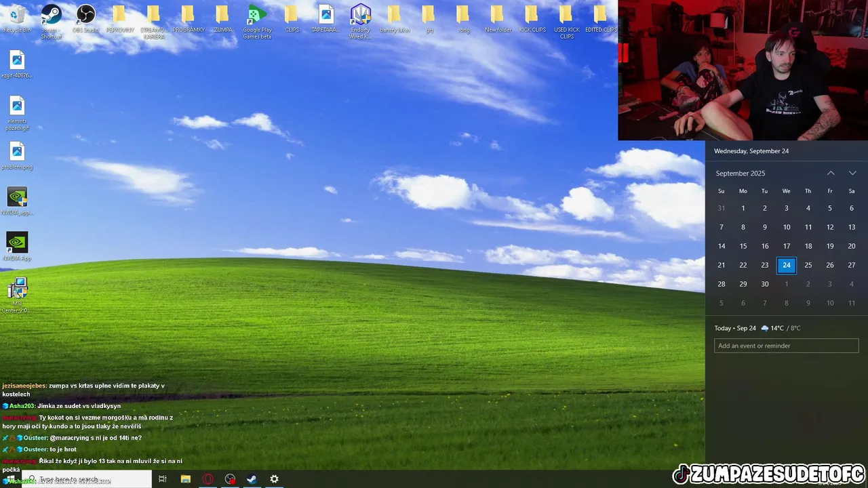Launch the Steam shortcut on desktop
The height and width of the screenshot is (488, 868).
52,22
